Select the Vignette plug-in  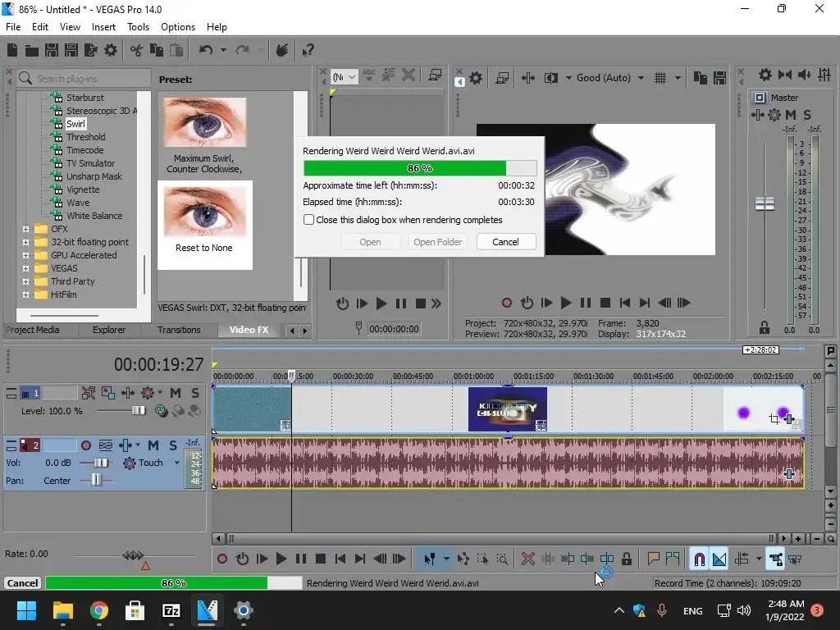(83, 189)
